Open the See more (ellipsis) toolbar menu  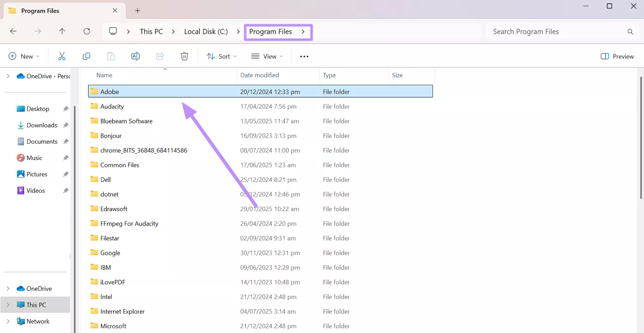pyautogui.click(x=304, y=56)
